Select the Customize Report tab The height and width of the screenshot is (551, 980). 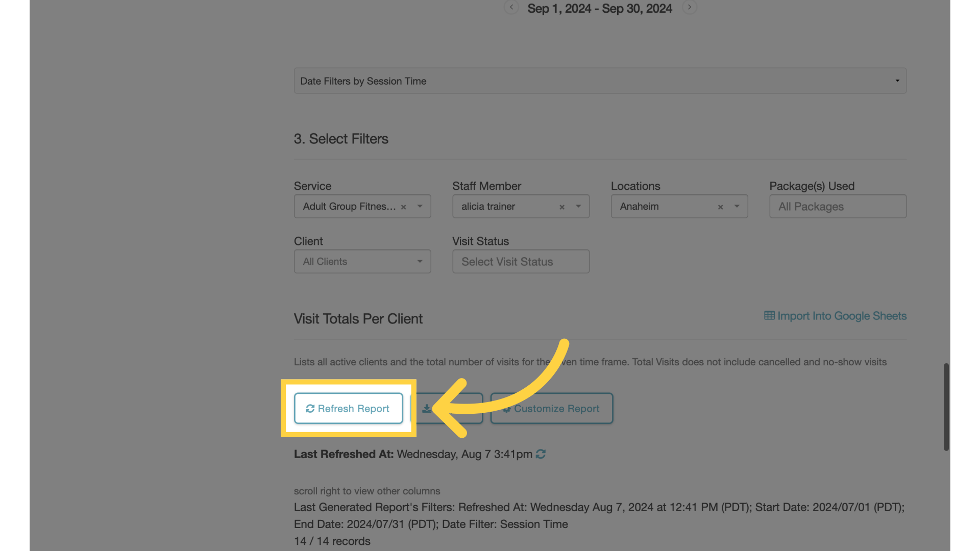pyautogui.click(x=552, y=408)
